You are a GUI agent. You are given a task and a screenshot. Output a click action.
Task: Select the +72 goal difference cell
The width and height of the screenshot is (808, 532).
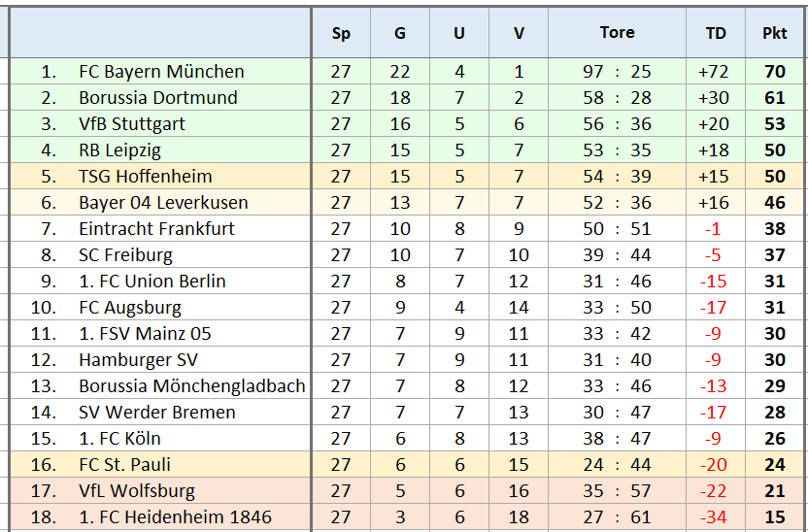pos(714,72)
